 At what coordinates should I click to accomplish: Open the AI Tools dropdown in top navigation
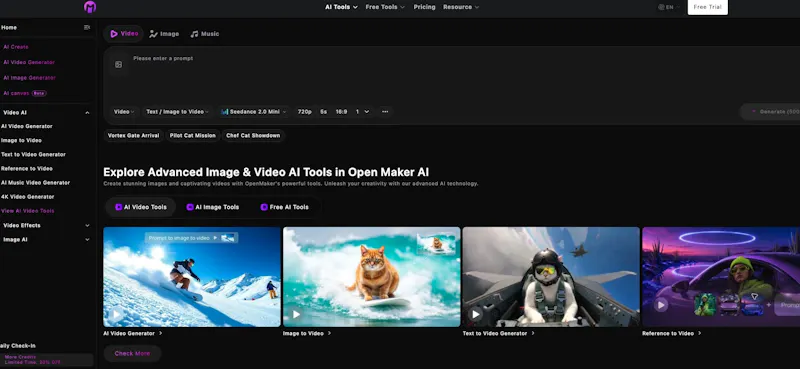click(x=341, y=7)
